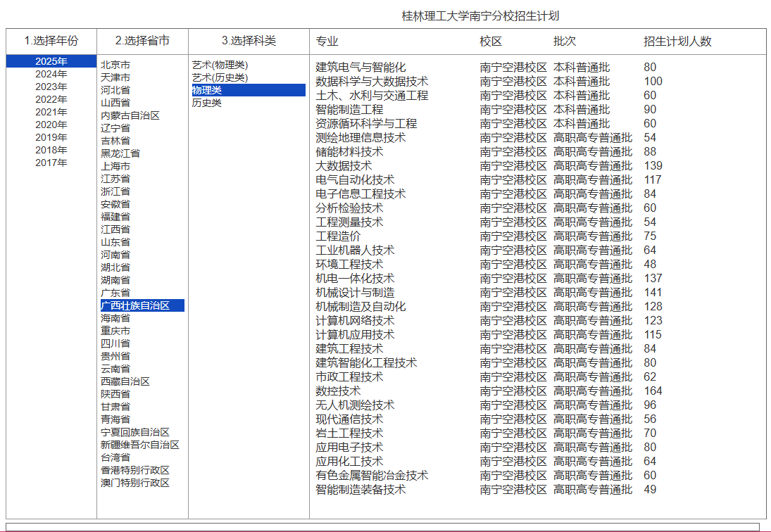
Task: Pick 四川省 in the province list
Action: pyautogui.click(x=115, y=344)
